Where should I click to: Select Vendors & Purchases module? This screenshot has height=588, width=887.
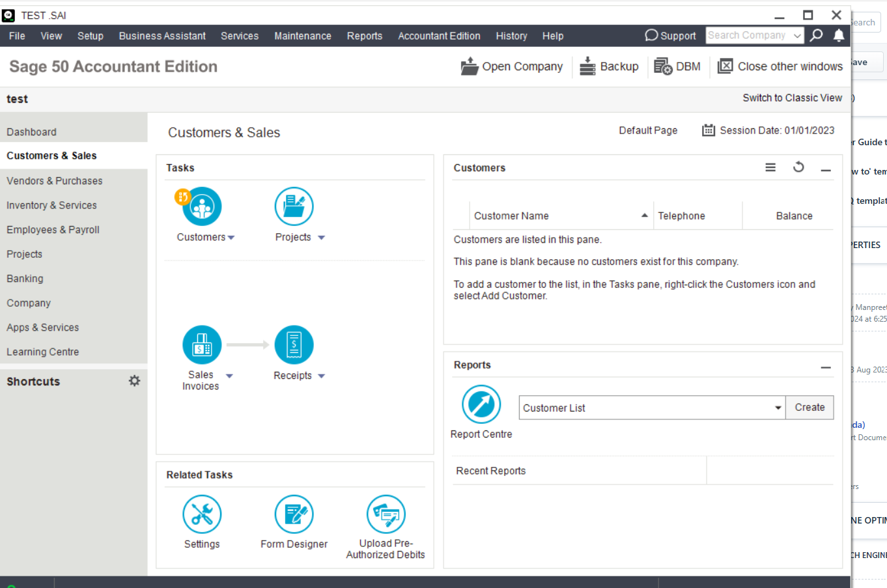tap(74, 180)
